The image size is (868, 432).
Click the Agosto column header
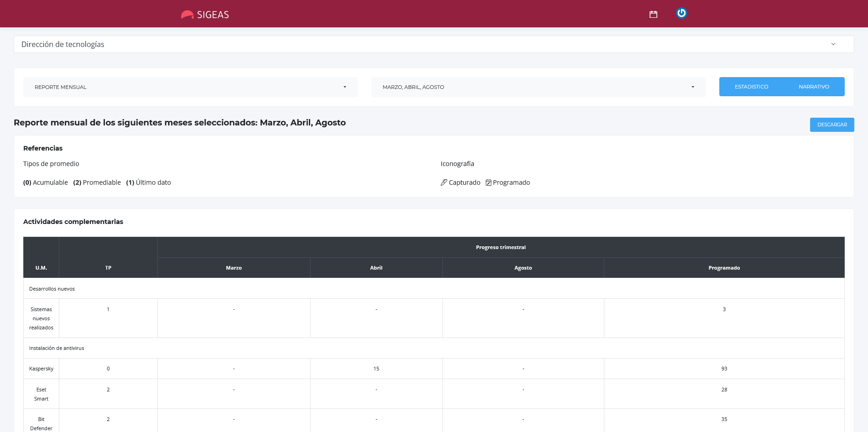click(x=523, y=268)
